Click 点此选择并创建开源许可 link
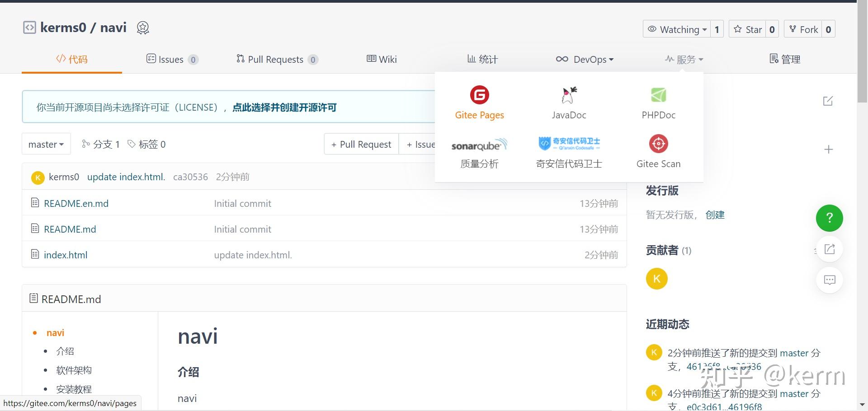868x411 pixels. click(284, 107)
